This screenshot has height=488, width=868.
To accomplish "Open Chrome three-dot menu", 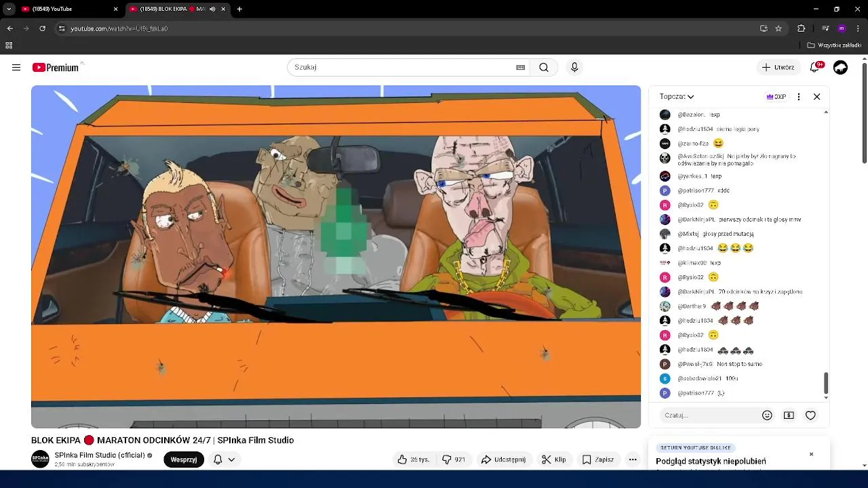I will 858,28.
